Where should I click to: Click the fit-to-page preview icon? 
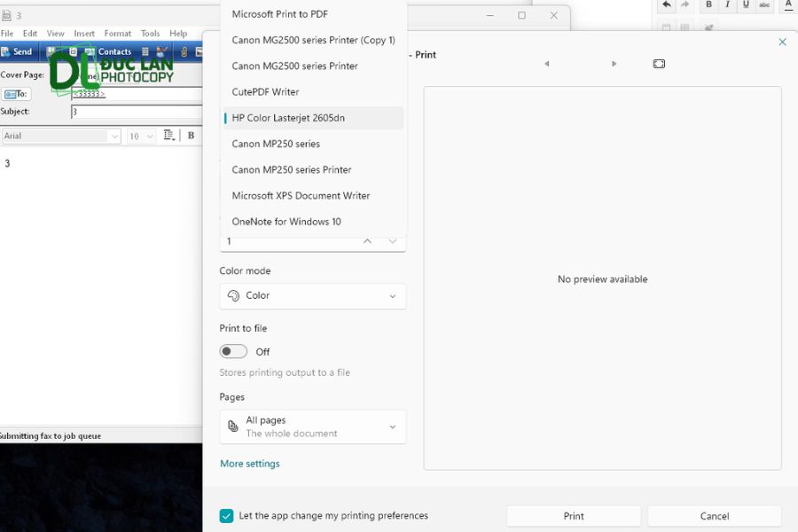coord(659,64)
